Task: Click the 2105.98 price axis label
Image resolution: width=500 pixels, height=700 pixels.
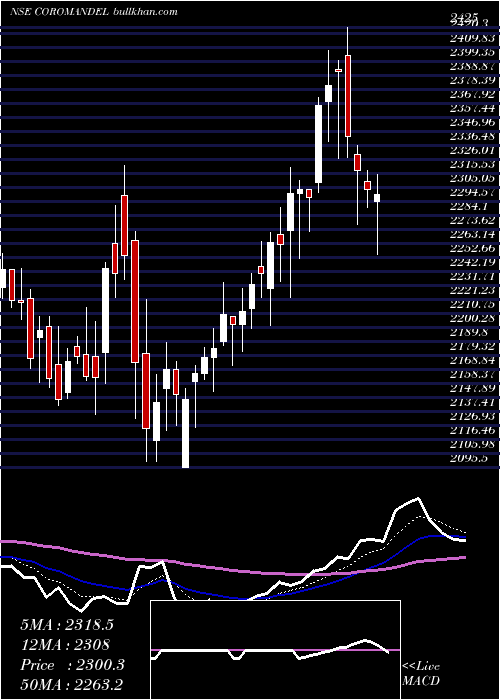Action: click(x=473, y=444)
